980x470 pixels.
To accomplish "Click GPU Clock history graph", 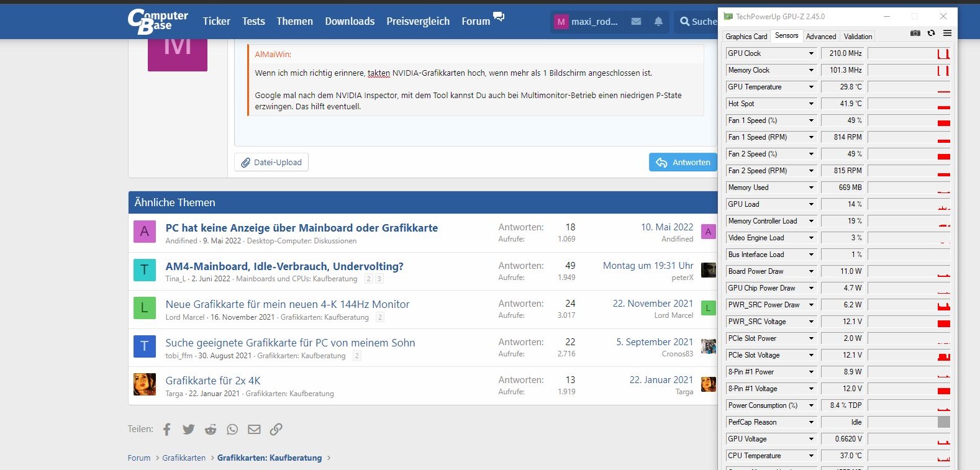I will [x=909, y=53].
